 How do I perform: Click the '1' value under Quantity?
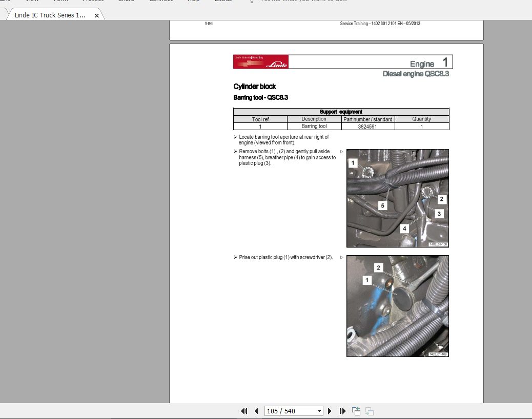(x=422, y=127)
